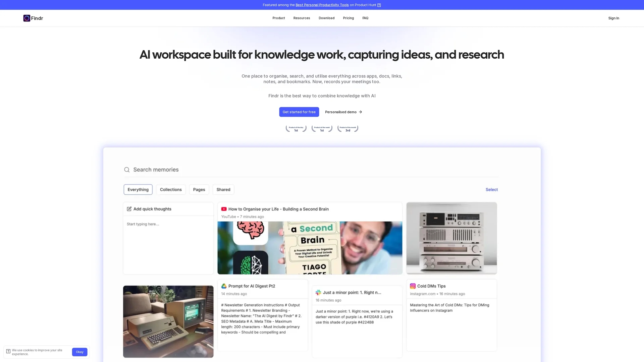The height and width of the screenshot is (362, 644).
Task: Open 'Cold DMs Tips' card title
Action: [x=431, y=286]
